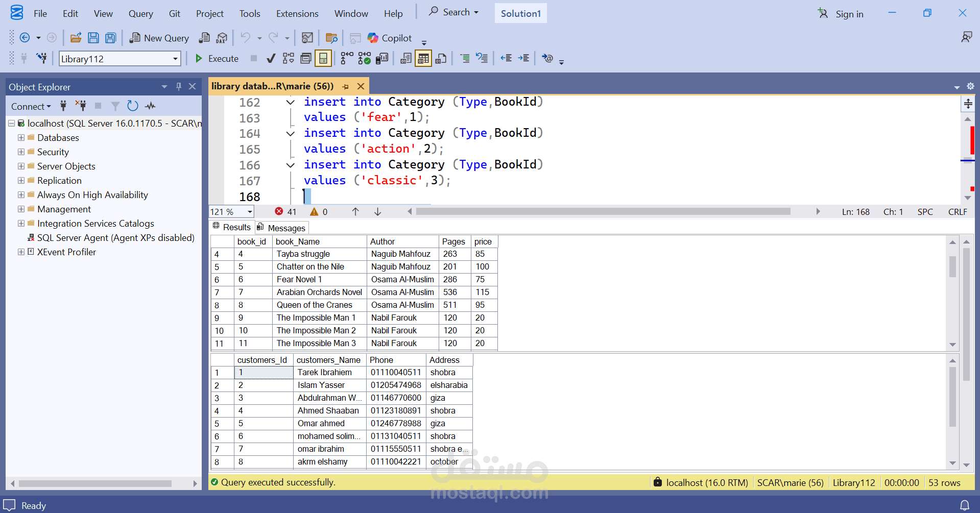The image size is (980, 513).
Task: Expand the Security node in Object Explorer
Action: tap(21, 152)
